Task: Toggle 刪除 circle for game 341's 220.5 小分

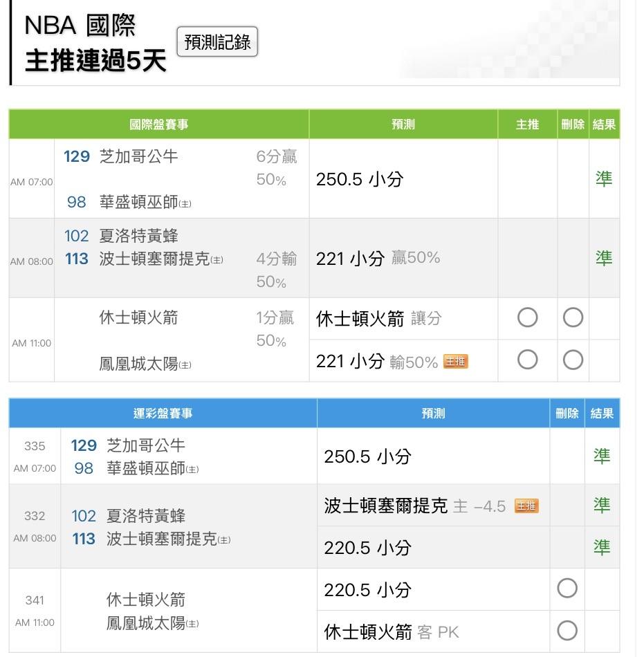Action: click(x=567, y=589)
